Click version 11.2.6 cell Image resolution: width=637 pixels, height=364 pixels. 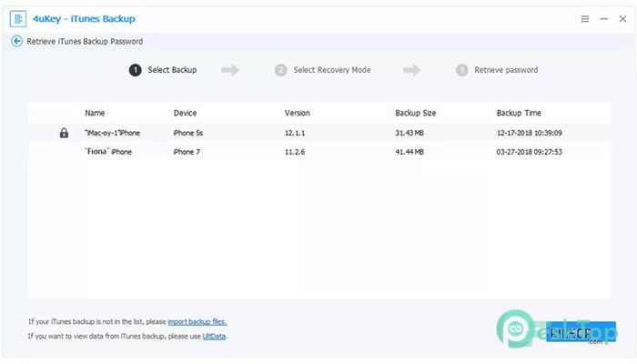pyautogui.click(x=295, y=152)
